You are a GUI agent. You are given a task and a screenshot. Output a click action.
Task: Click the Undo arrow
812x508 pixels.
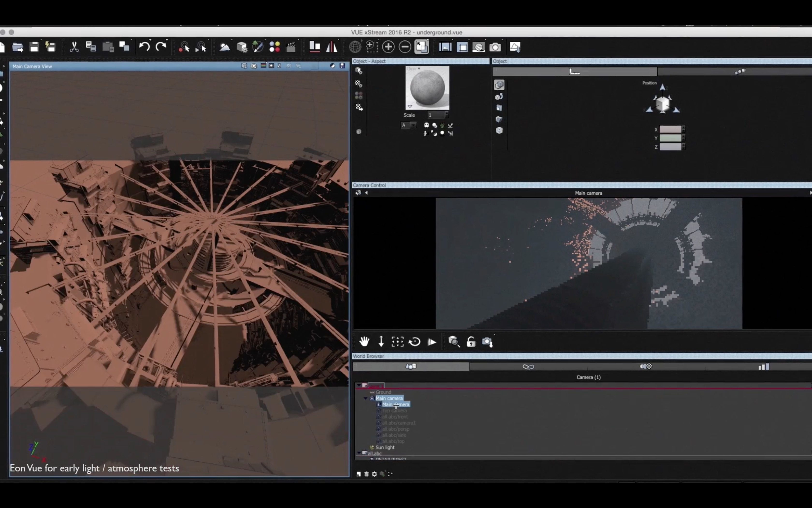[145, 46]
